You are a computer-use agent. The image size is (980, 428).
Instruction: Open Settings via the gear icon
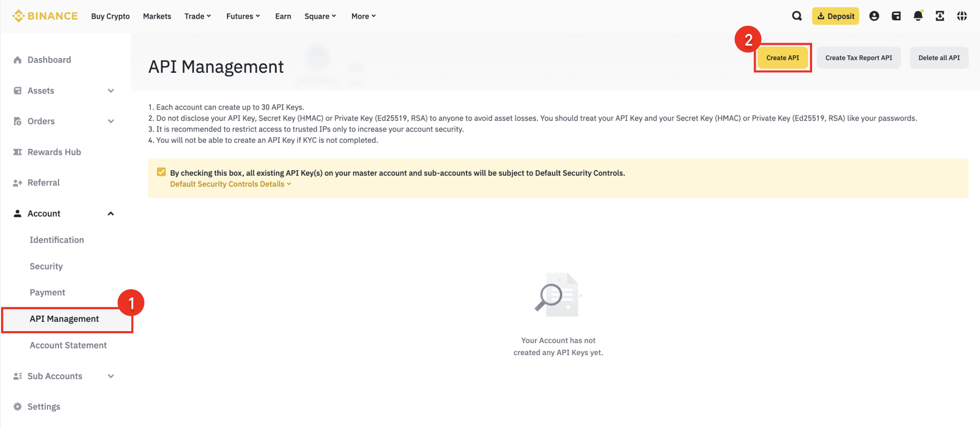[17, 407]
